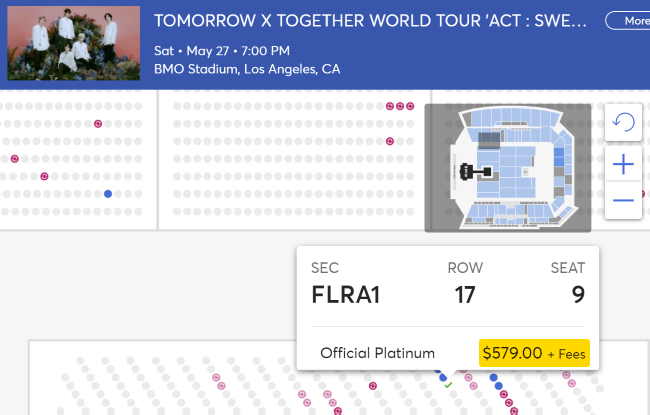
Task: Zoom out of the seat map
Action: click(x=623, y=200)
